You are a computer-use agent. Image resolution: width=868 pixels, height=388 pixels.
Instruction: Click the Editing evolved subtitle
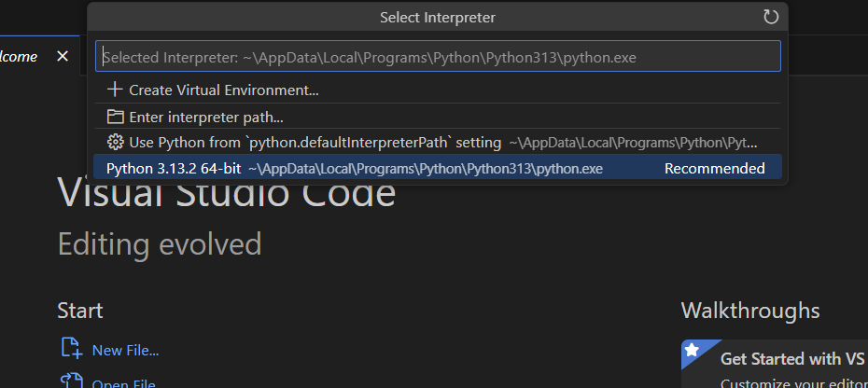160,244
